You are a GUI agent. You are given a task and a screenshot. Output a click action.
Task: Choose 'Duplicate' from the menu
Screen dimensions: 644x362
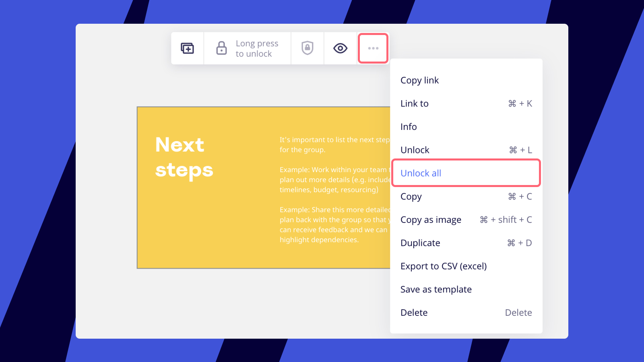point(420,243)
